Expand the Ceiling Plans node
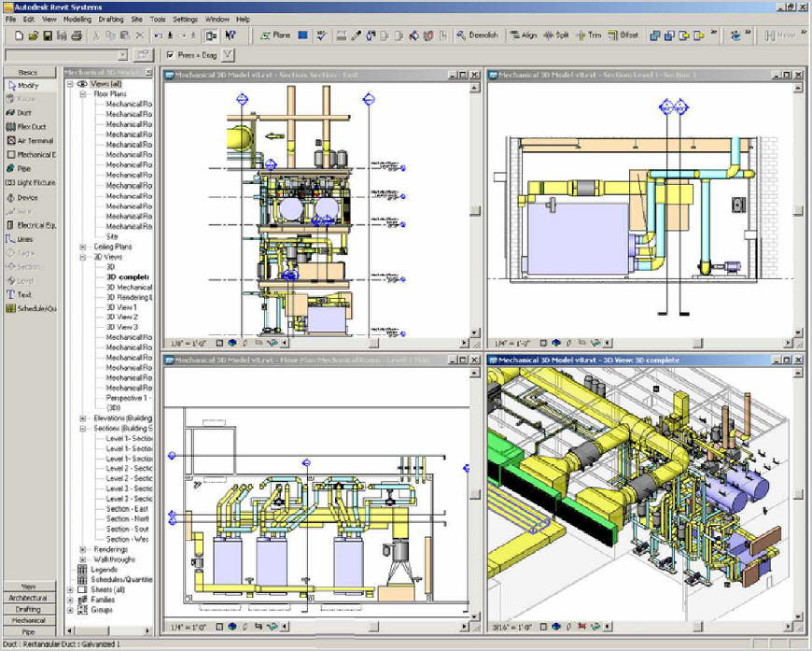This screenshot has width=812, height=651. click(x=82, y=247)
